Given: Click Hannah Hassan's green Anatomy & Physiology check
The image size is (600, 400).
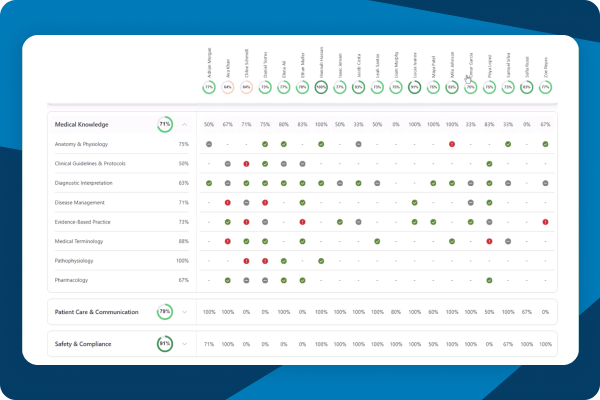Looking at the screenshot, I should click(x=321, y=144).
